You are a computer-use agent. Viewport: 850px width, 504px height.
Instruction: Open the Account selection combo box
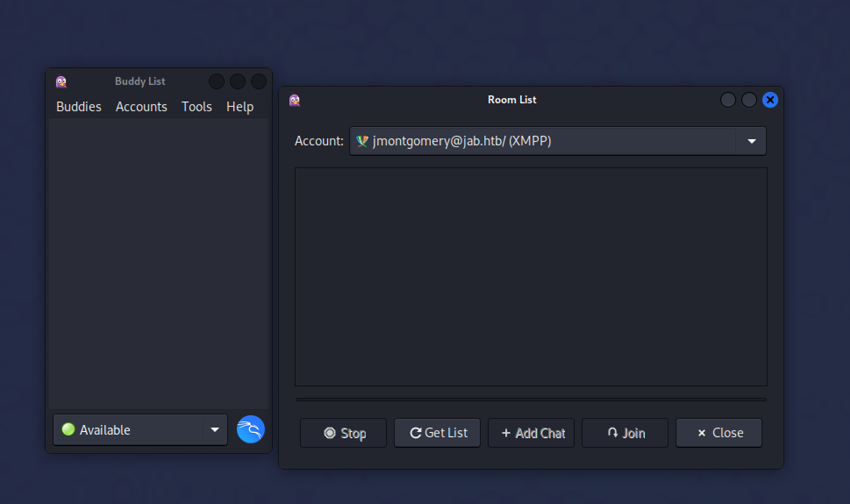558,141
